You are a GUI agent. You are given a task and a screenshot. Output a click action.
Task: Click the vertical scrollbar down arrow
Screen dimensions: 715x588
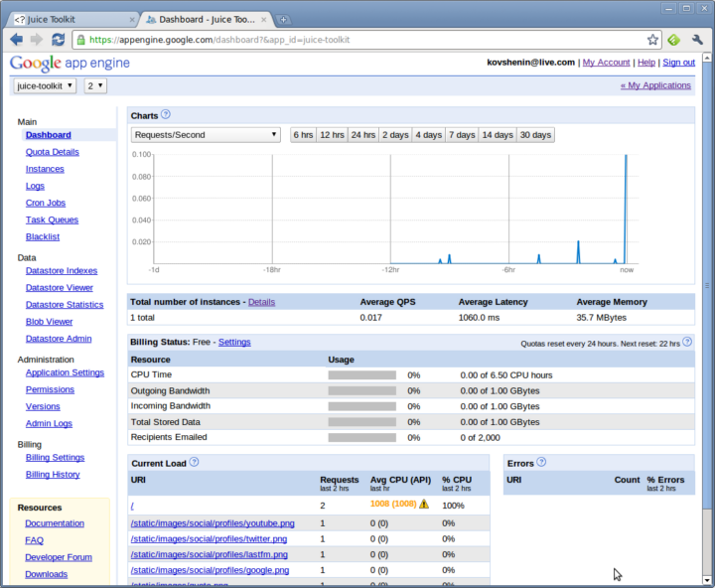707,580
